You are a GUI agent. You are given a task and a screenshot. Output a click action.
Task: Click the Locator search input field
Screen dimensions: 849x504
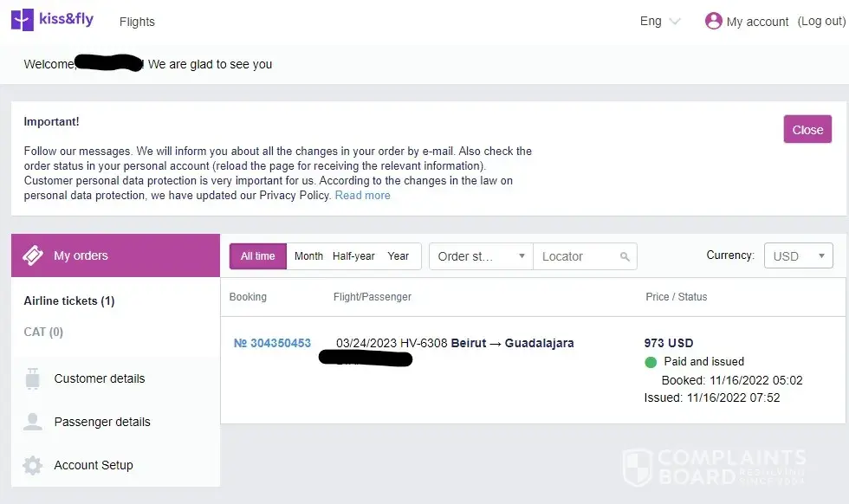pos(576,256)
